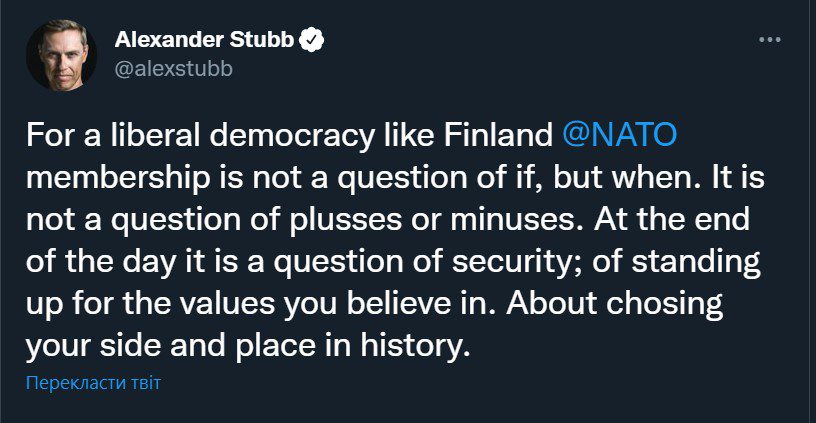Screen dimensions: 816x423
Task: Click the word standing in the tweet
Action: coord(696,262)
